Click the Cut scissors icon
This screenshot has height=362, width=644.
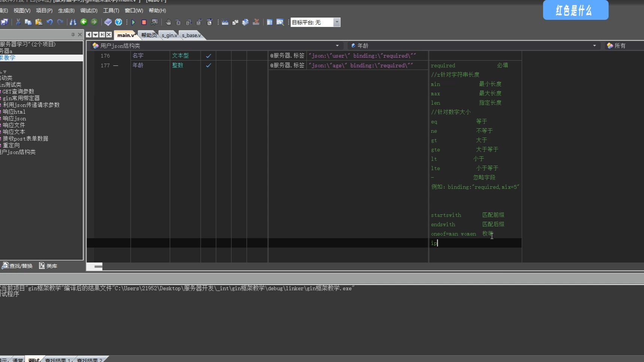(x=18, y=22)
